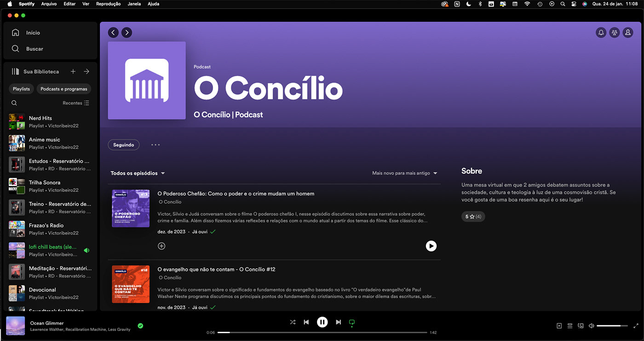
Task: Open Control Center in menu bar
Action: tap(574, 4)
